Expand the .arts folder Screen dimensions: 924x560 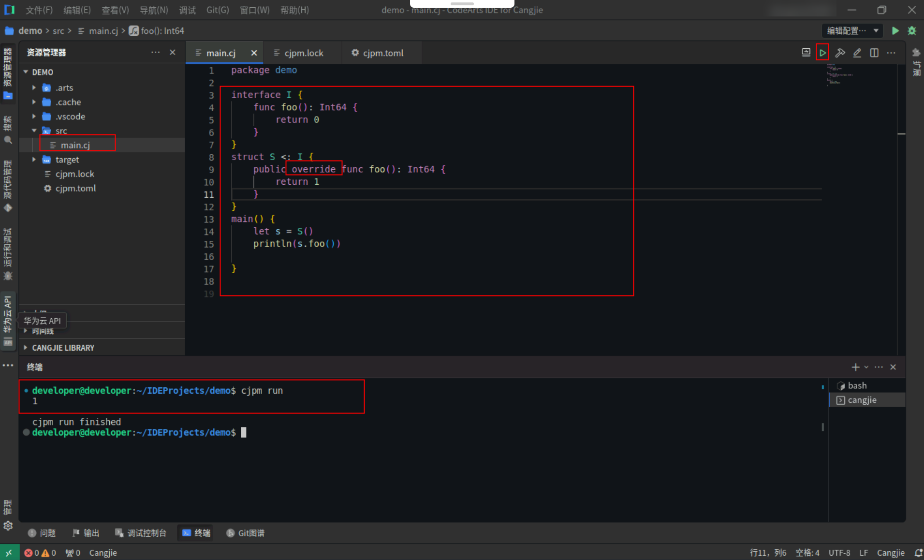(34, 88)
